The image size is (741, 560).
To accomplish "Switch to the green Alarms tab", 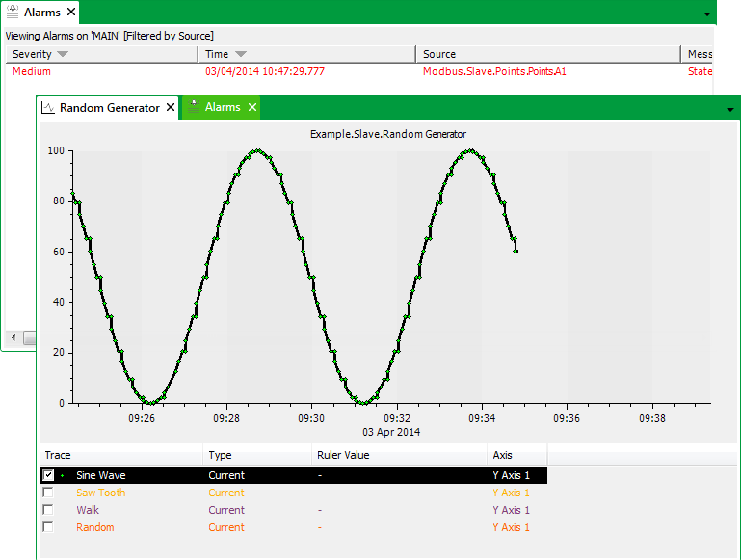I will tap(222, 108).
